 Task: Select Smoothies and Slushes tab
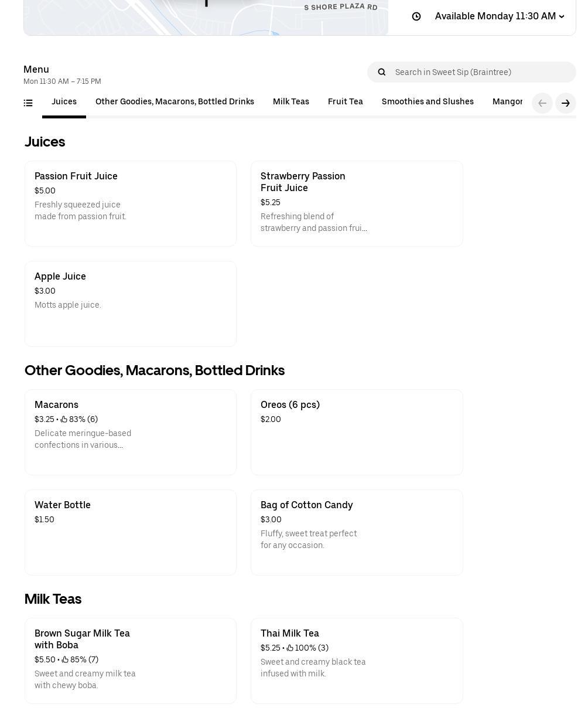click(x=427, y=102)
